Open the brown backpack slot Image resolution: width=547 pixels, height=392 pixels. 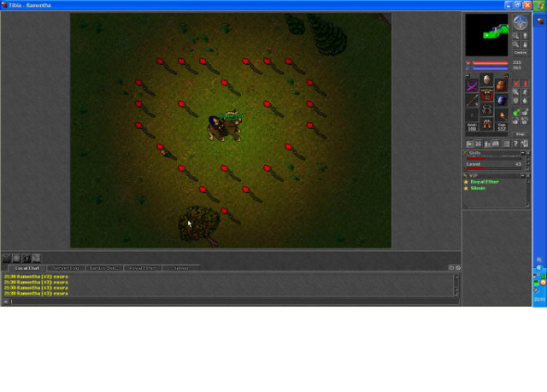tap(502, 85)
